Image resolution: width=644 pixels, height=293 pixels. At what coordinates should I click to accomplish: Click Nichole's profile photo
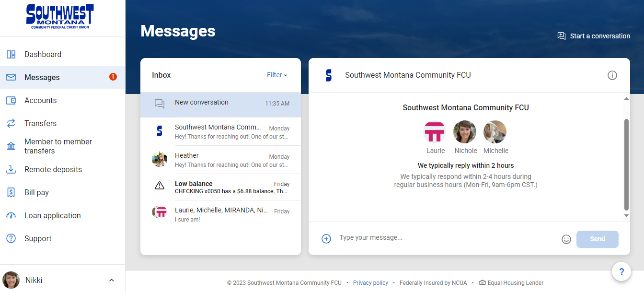click(465, 132)
